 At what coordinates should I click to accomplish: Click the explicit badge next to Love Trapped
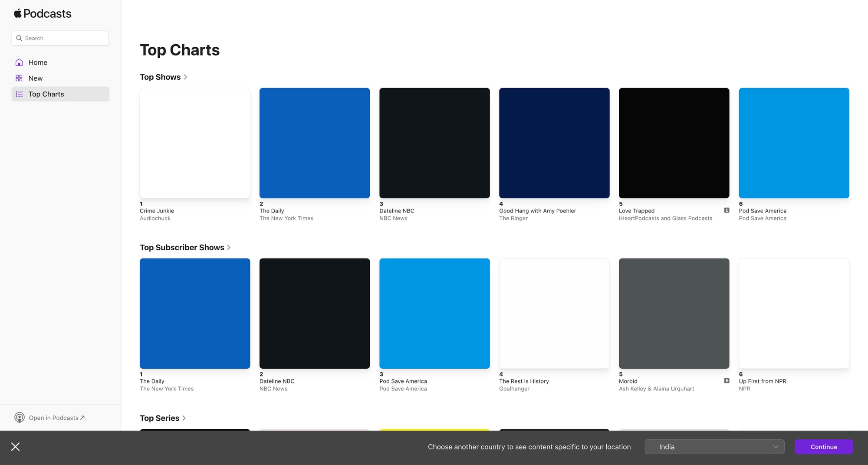pyautogui.click(x=727, y=210)
